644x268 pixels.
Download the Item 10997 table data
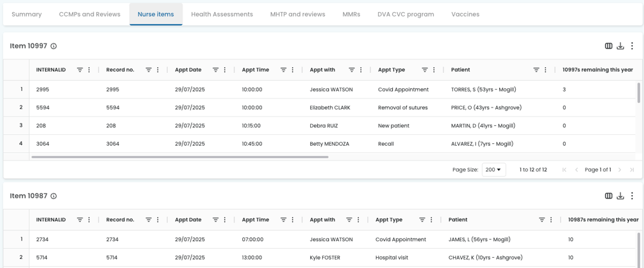coord(620,46)
